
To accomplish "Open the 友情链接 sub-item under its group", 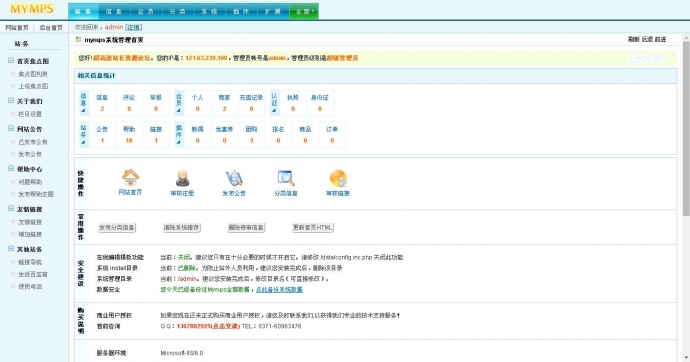I will 30,222.
